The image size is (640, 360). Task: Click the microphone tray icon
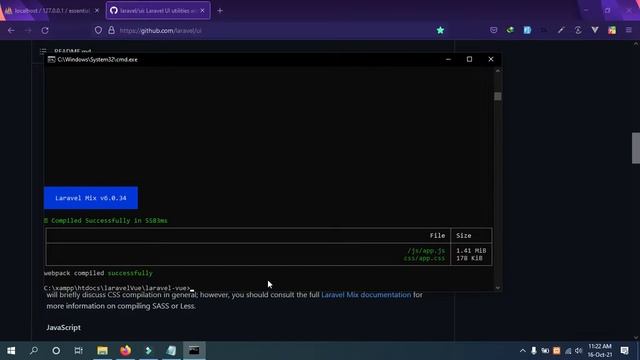coord(533,351)
